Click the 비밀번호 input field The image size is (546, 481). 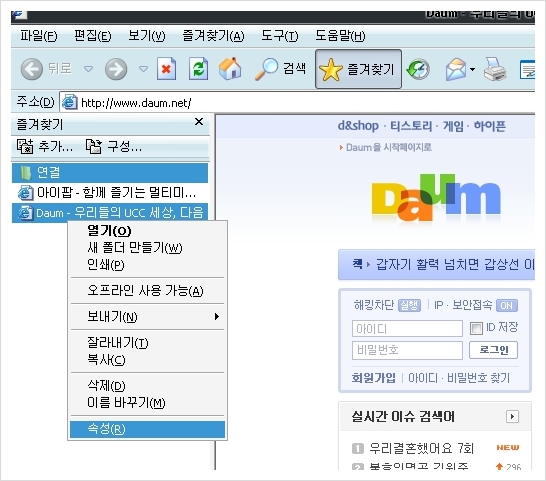tap(407, 350)
